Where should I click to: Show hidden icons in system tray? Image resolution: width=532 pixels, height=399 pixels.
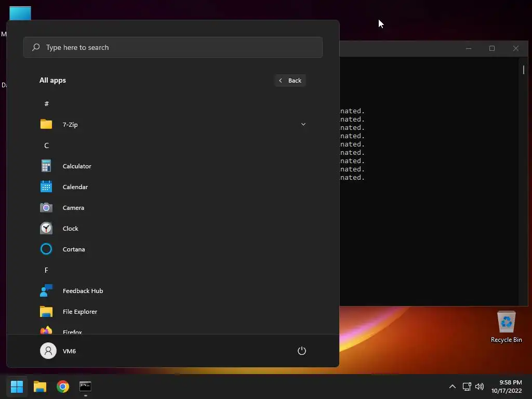click(453, 387)
